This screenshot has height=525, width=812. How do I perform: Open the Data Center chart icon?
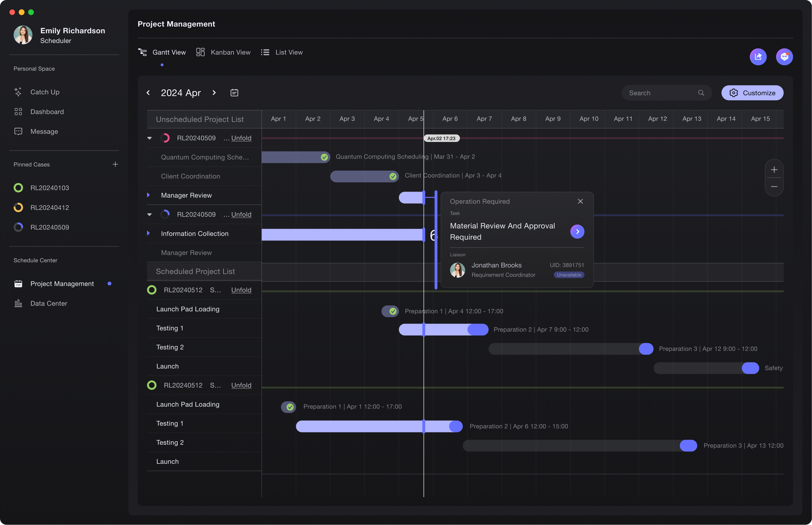[x=18, y=303]
